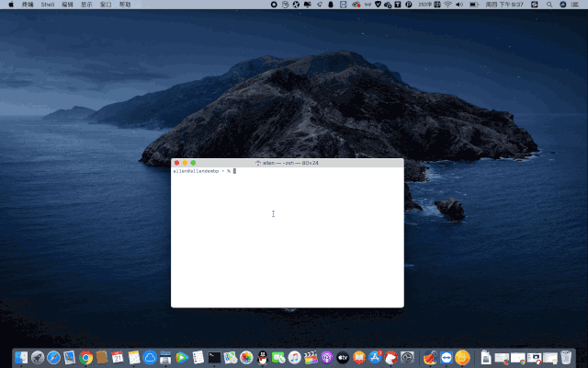The image size is (588, 368).
Task: Launch QQ penguin app from Dock
Action: (x=263, y=357)
